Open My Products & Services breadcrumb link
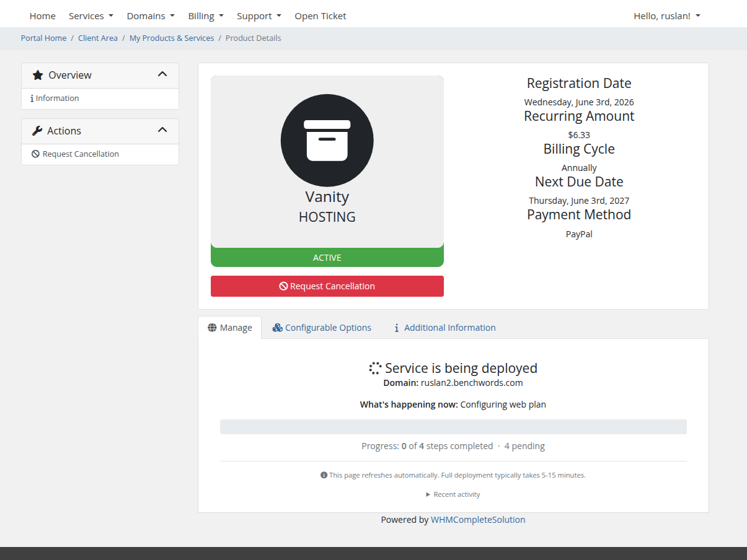 click(172, 38)
